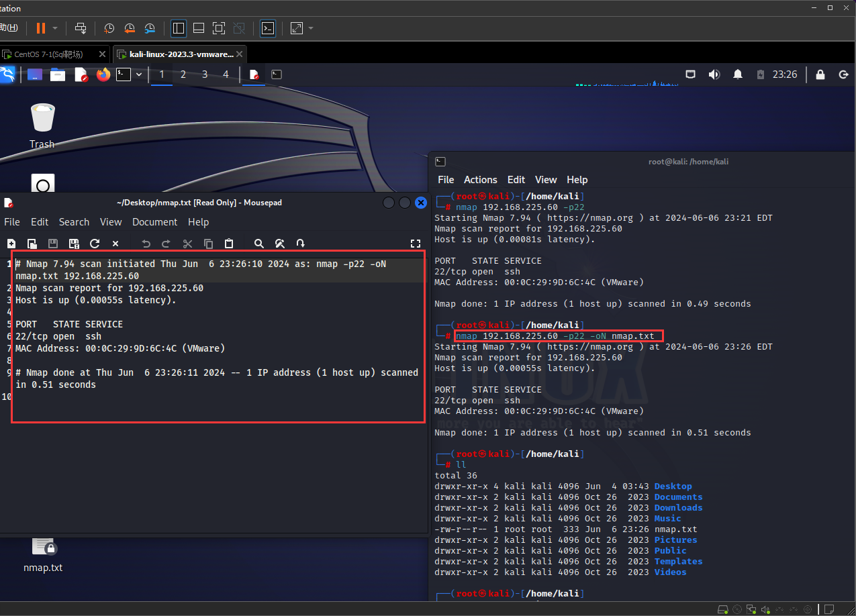Viewport: 856px width, 616px height.
Task: Click the VMware send Ctrl+Alt+Del icon
Action: (81, 28)
